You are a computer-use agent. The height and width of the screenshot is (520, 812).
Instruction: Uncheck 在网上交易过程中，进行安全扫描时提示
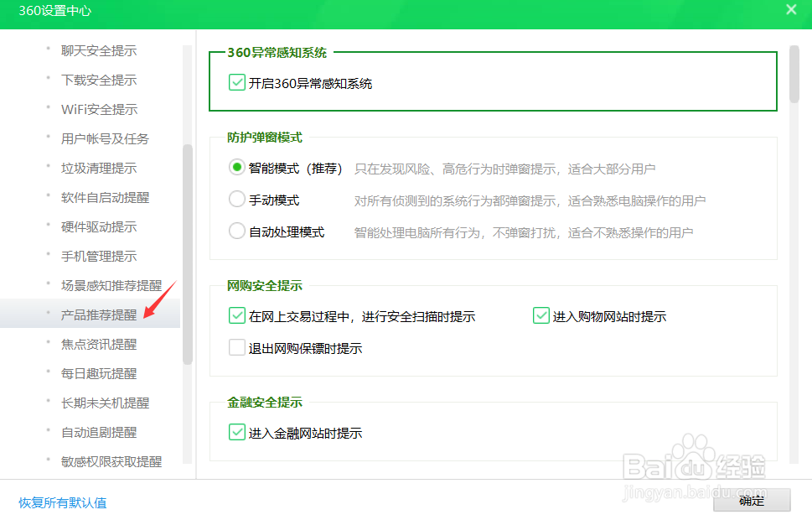(236, 315)
